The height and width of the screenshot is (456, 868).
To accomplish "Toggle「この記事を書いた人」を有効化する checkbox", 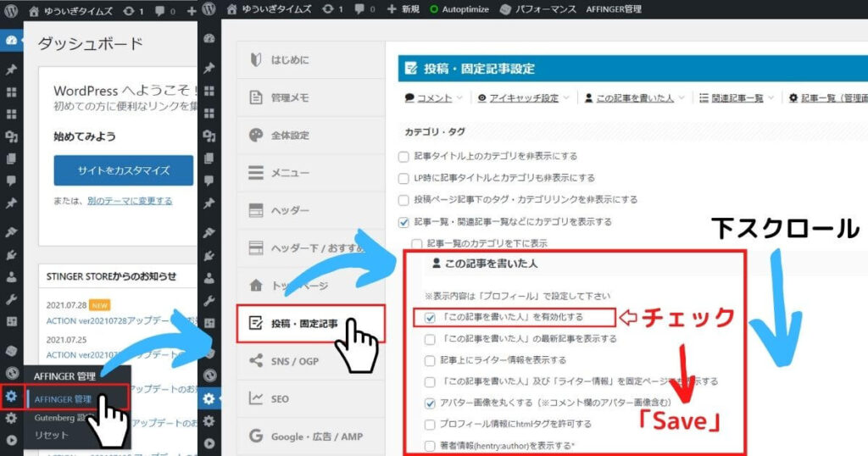I will (430, 318).
